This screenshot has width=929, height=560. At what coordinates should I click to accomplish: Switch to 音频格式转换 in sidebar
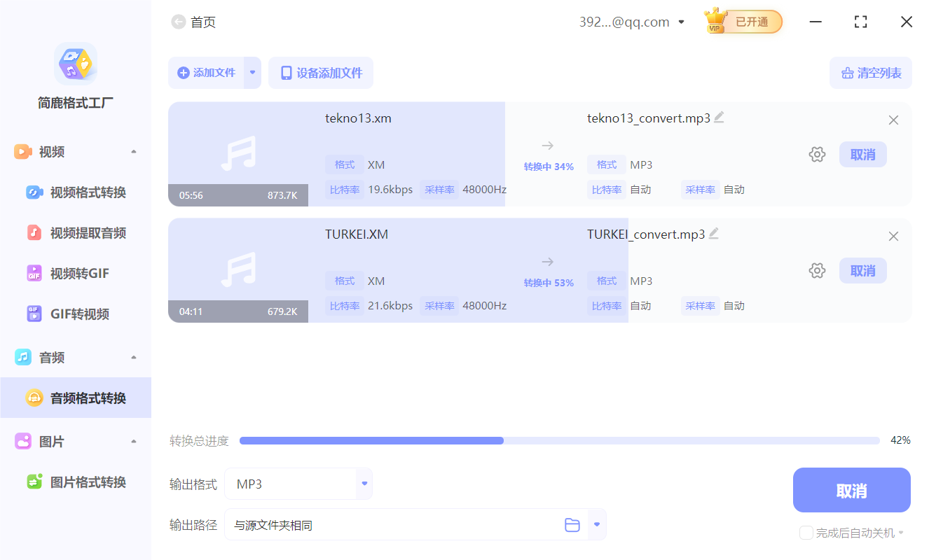pyautogui.click(x=81, y=397)
